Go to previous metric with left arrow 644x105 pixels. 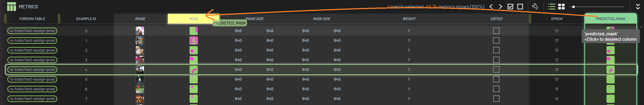click(491, 6)
